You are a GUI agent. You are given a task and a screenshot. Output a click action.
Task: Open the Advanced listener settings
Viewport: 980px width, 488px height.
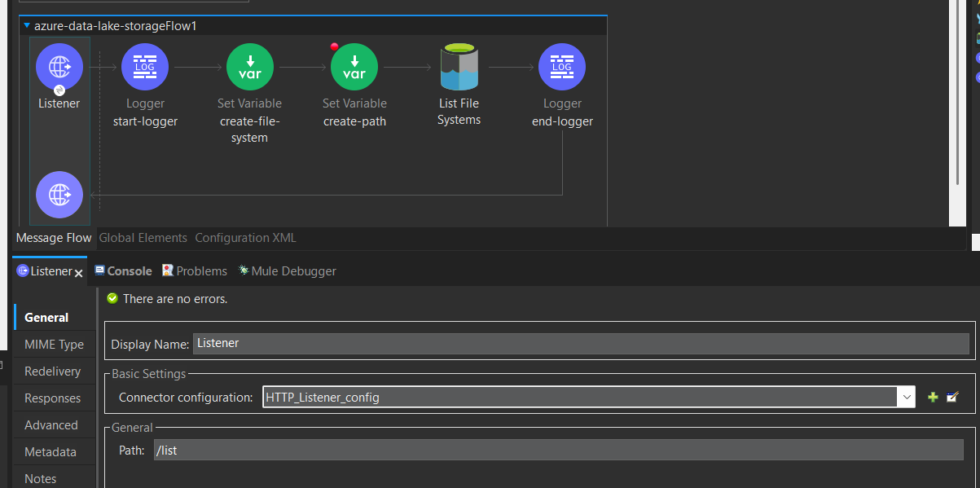tap(51, 424)
